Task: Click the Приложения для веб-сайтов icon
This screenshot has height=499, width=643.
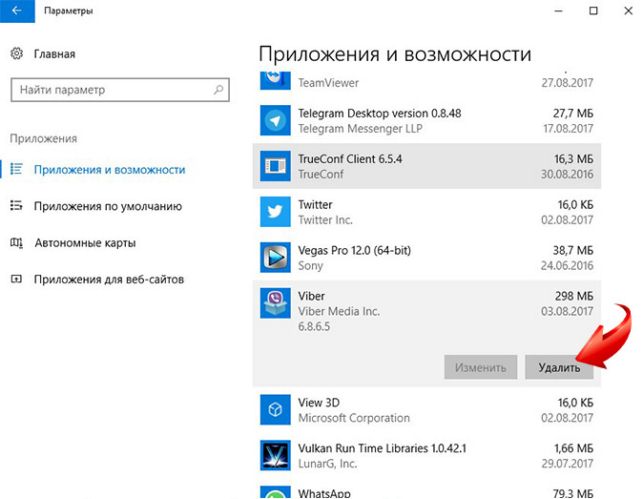Action: click(x=16, y=279)
